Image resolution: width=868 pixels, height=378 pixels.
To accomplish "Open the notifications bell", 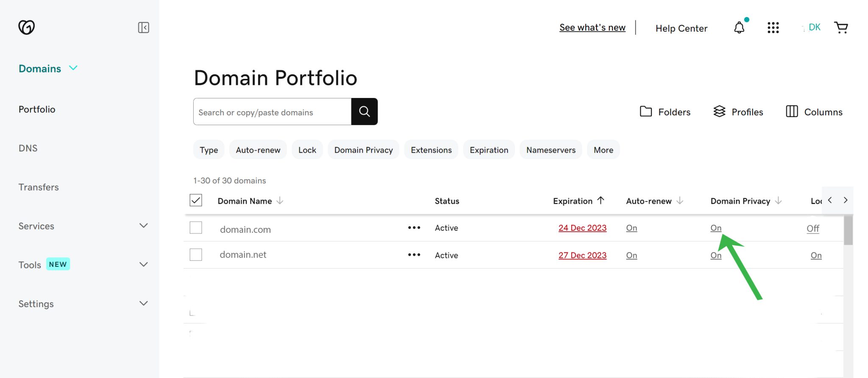I will [739, 28].
